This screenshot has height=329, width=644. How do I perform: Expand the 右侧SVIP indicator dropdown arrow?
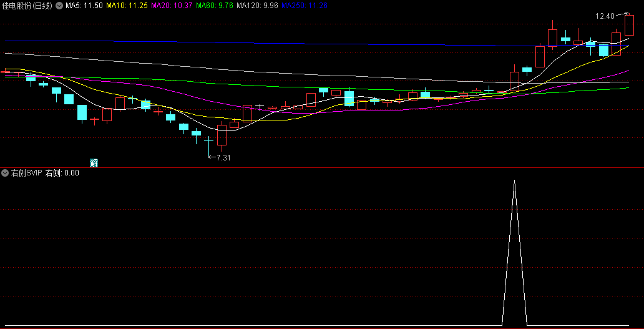[x=5, y=173]
